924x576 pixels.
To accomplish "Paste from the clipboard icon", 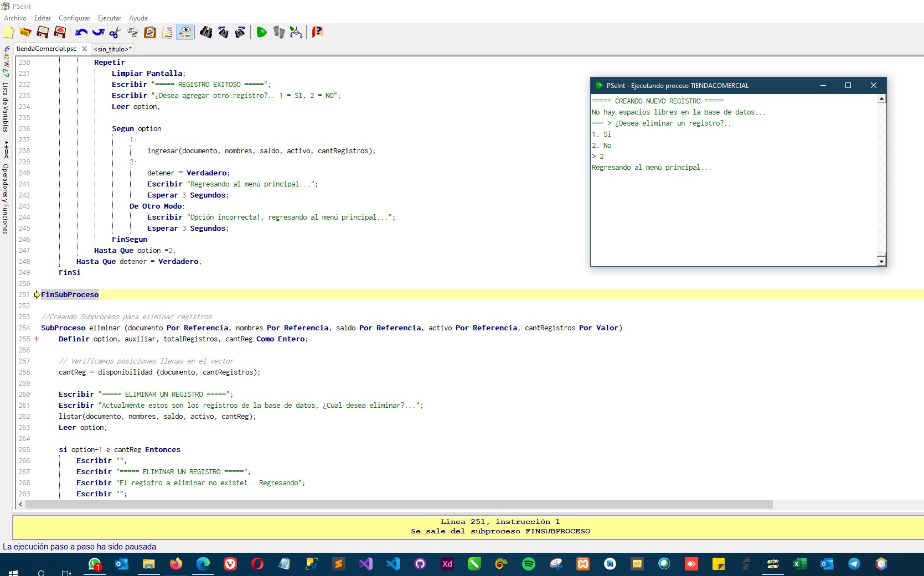I will 150,32.
